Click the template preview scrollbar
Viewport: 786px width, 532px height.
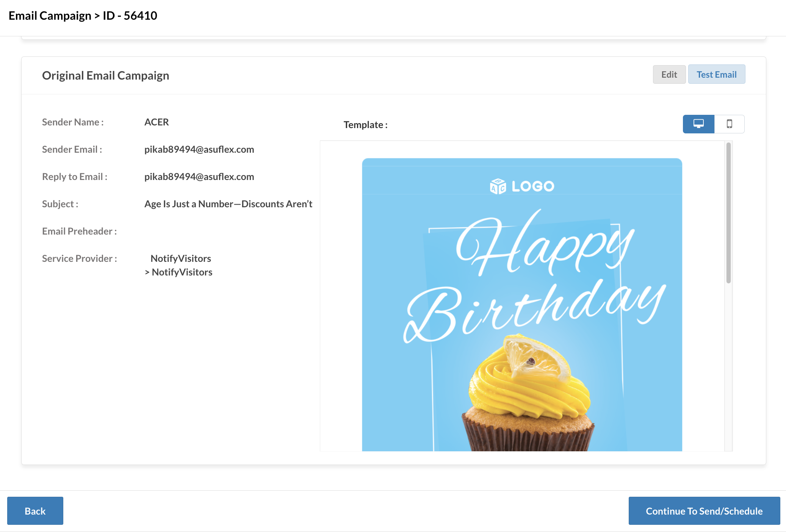coord(728,212)
